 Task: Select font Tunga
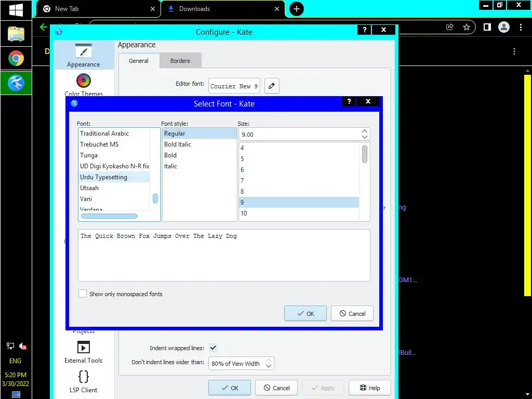[x=114, y=155]
